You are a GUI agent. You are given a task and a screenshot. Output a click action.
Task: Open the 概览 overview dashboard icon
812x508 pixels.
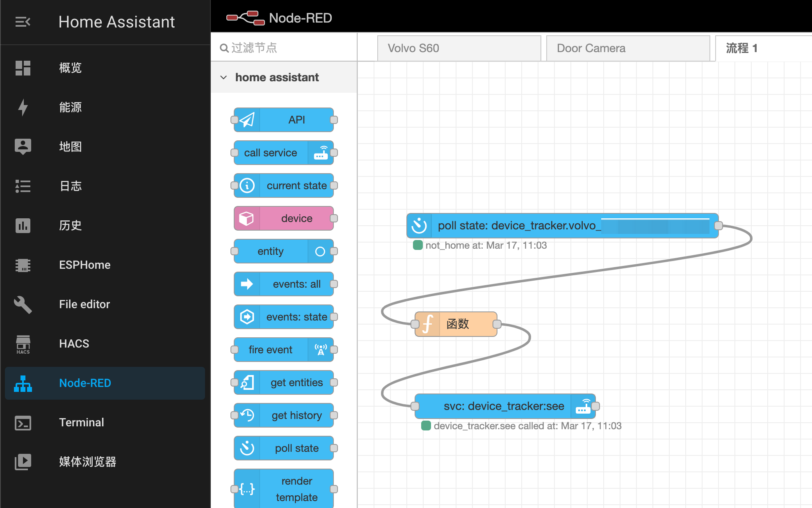[23, 68]
